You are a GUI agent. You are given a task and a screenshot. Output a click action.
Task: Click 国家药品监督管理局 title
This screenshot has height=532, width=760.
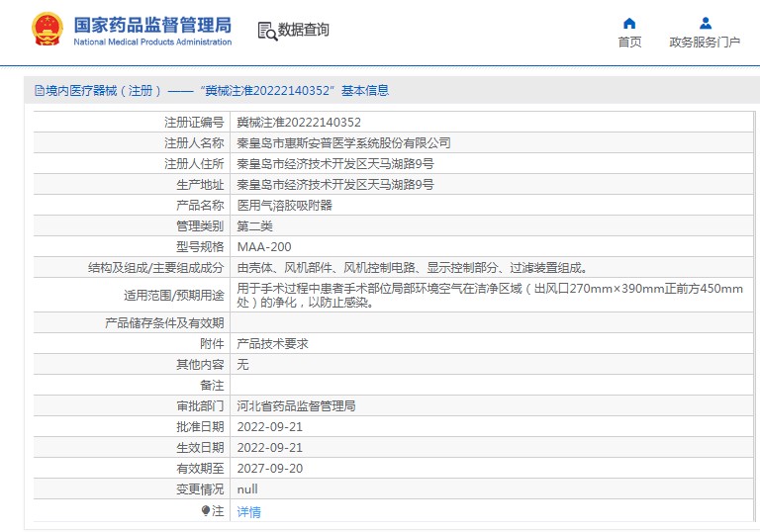[152, 25]
